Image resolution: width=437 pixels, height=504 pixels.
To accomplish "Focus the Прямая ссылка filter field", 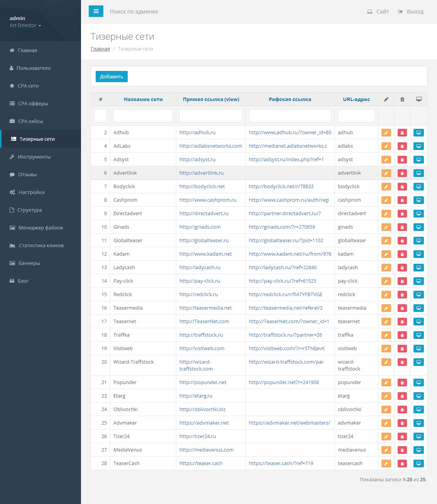I will point(211,116).
